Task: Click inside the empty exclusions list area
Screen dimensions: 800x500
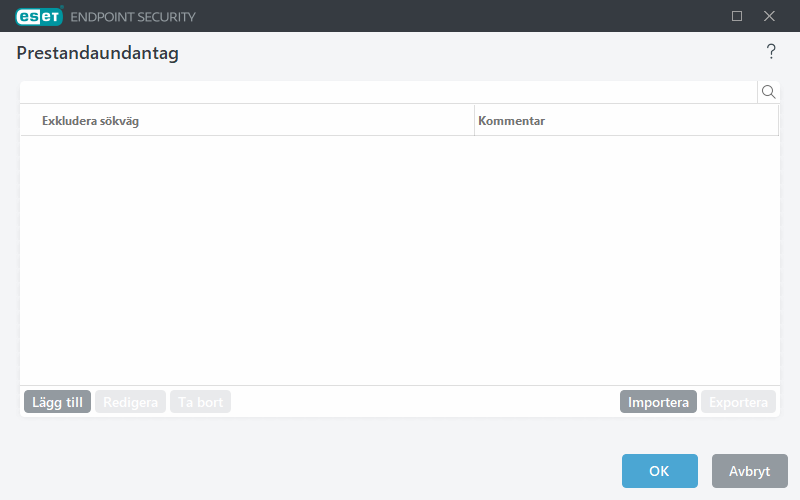Action: (x=400, y=260)
